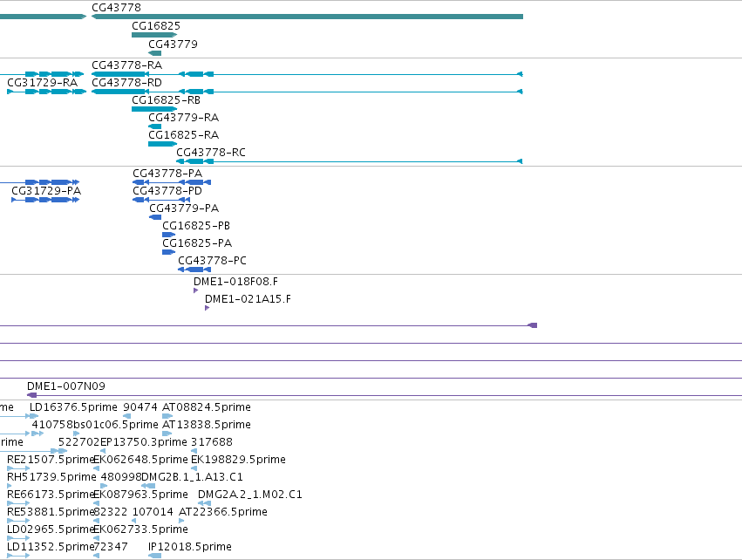Select the CG16825-RB transcript label

pos(166,100)
